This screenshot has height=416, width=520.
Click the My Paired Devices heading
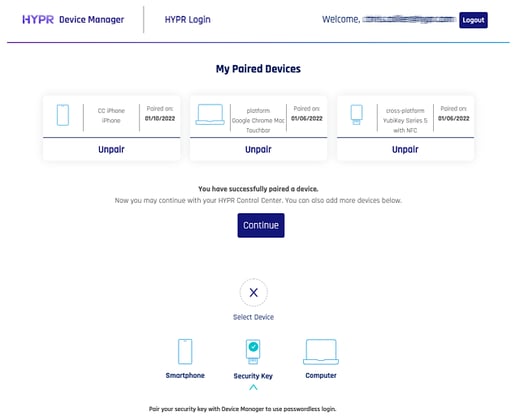pos(258,69)
